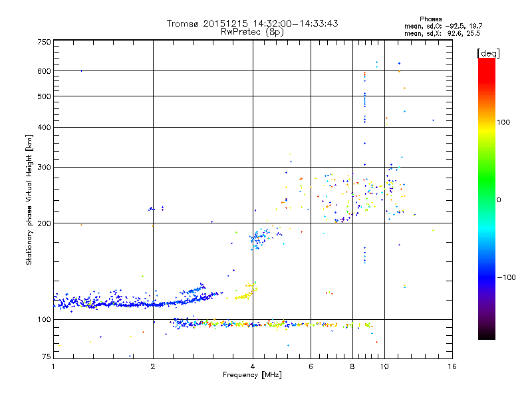This screenshot has height=399, width=532.
Task: Click the x-axis tick label '1'
Action: click(53, 366)
